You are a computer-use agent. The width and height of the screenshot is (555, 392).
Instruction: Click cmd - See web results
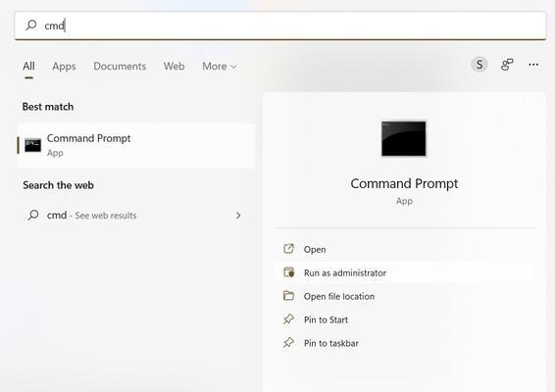91,215
